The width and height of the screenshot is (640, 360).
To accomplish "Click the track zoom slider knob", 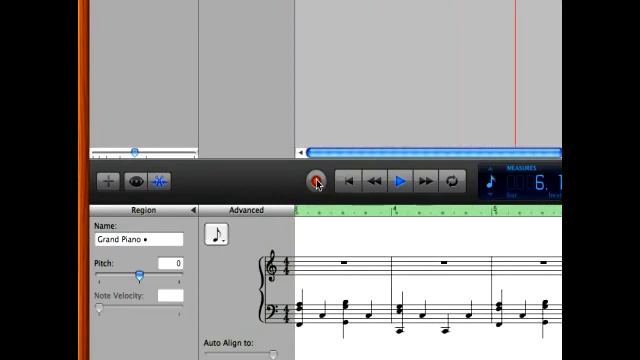I will pyautogui.click(x=134, y=152).
